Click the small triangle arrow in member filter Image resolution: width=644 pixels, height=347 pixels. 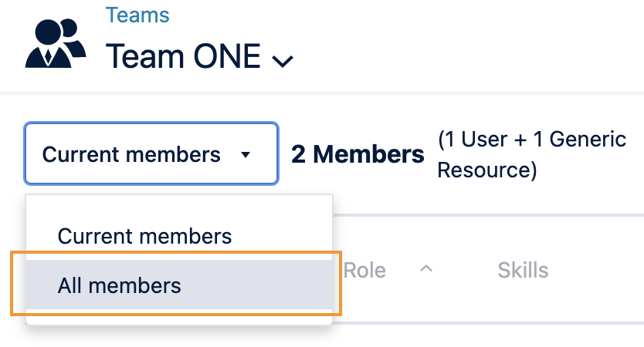pyautogui.click(x=246, y=155)
